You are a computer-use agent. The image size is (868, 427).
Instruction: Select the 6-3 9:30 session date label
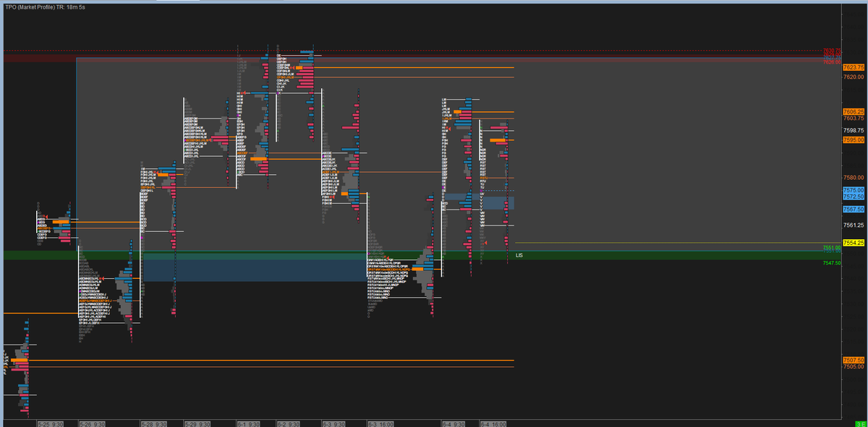pos(335,423)
